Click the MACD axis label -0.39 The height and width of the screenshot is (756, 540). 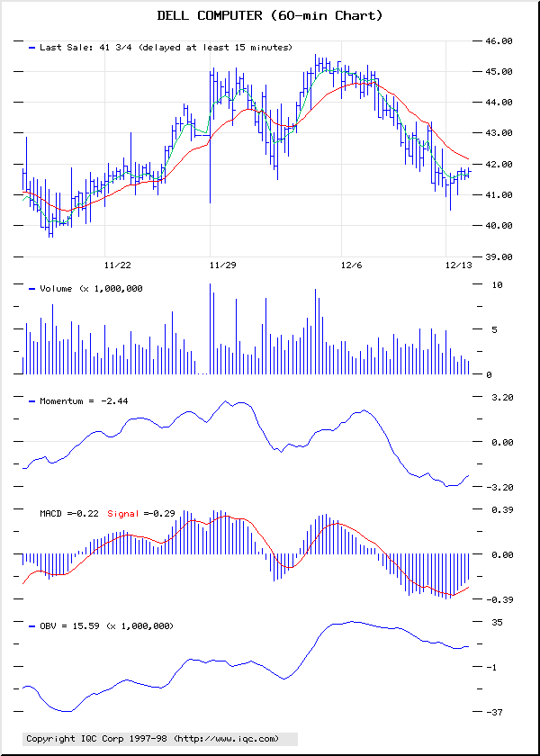coord(499,599)
